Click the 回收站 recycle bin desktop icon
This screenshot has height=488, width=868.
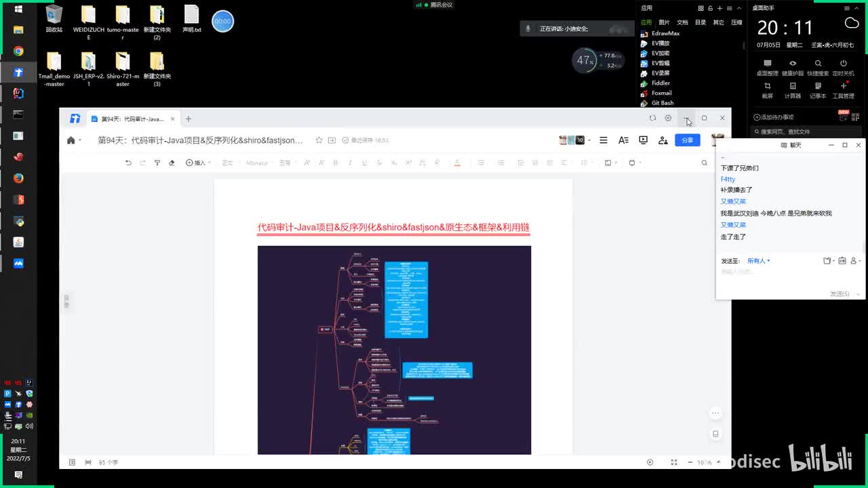click(x=54, y=19)
